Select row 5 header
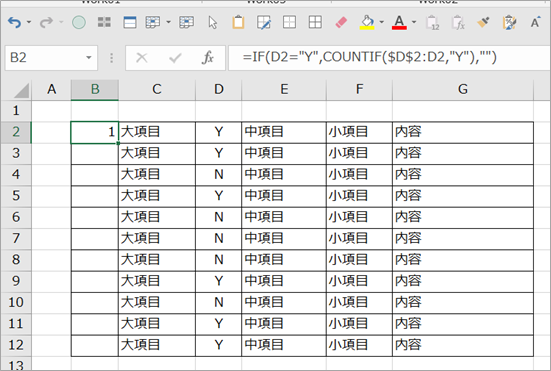This screenshot has height=371, width=551. pyautogui.click(x=16, y=196)
